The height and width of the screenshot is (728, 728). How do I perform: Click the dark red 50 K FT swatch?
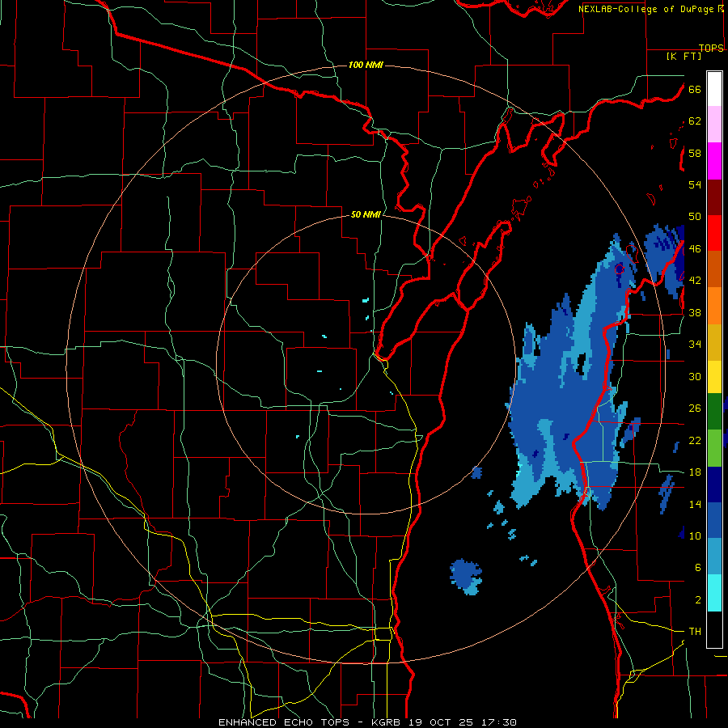click(714, 197)
